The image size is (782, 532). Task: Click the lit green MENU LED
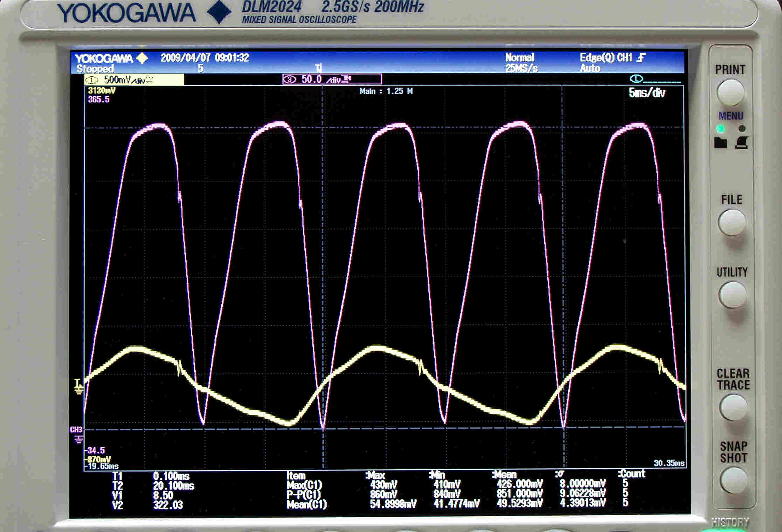pyautogui.click(x=720, y=129)
